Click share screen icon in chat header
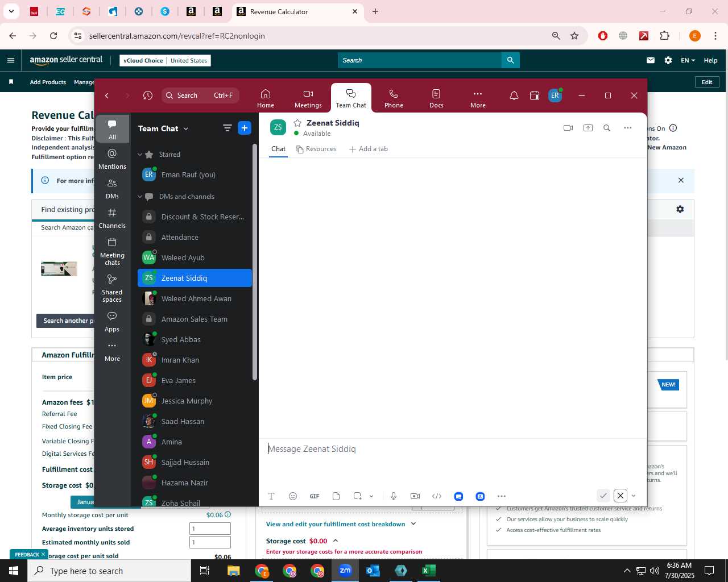The width and height of the screenshot is (728, 582). point(588,128)
